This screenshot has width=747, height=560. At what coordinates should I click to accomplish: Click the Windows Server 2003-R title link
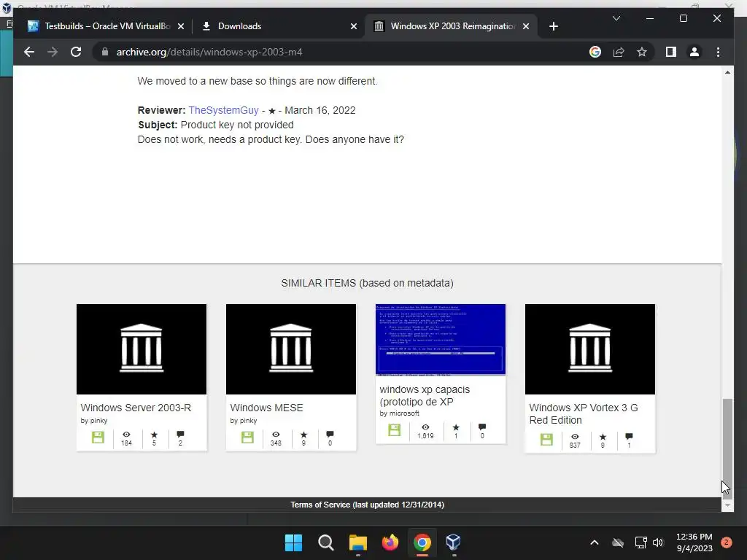coord(136,408)
